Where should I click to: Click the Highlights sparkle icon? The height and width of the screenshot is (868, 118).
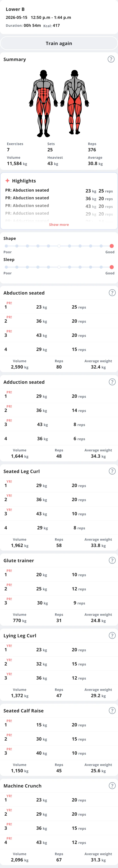(7, 181)
